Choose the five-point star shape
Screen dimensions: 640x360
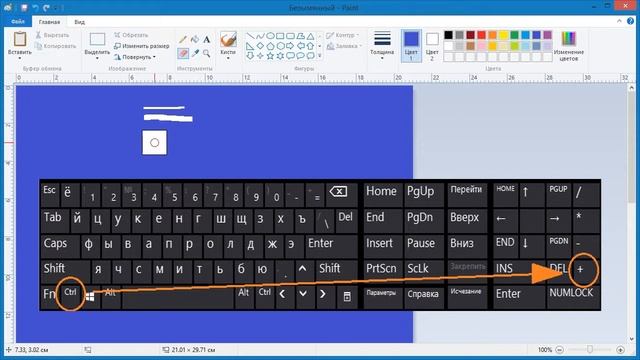tap(270, 56)
